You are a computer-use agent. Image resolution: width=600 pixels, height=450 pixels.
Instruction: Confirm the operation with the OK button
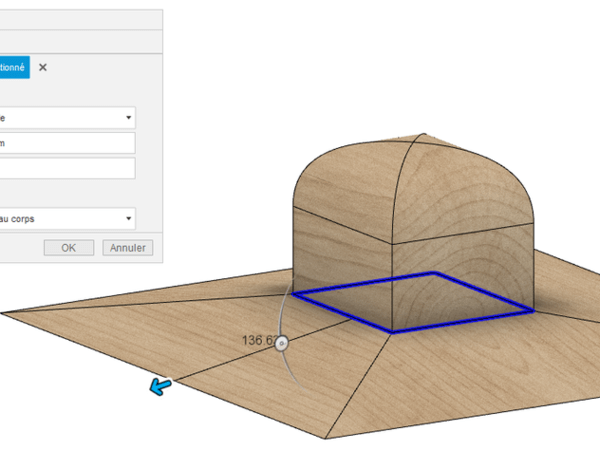(x=68, y=247)
